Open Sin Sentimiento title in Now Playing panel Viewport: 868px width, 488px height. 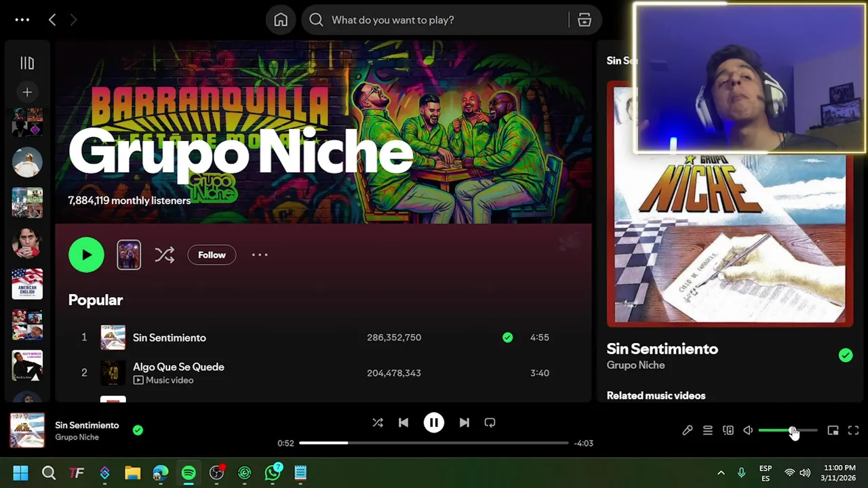click(663, 348)
